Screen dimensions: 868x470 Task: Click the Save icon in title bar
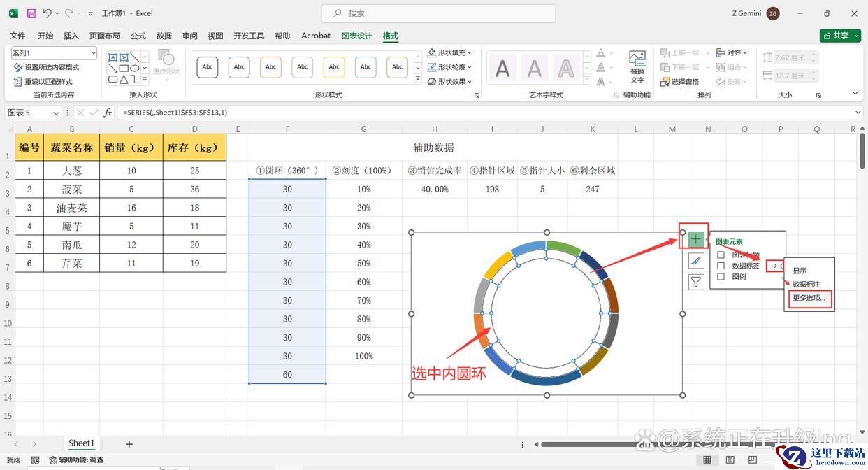(31, 13)
